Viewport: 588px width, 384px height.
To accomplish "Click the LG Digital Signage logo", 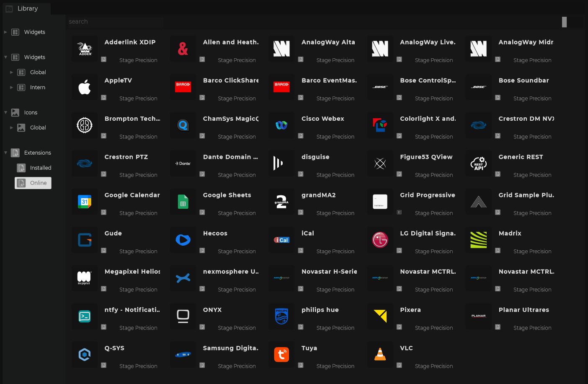I will pos(380,240).
